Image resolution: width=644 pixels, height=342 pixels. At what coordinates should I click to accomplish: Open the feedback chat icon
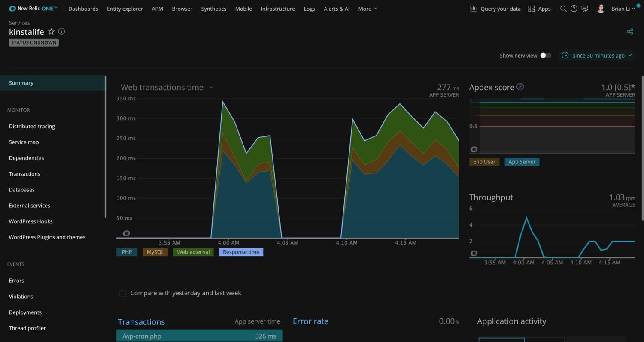click(x=585, y=9)
